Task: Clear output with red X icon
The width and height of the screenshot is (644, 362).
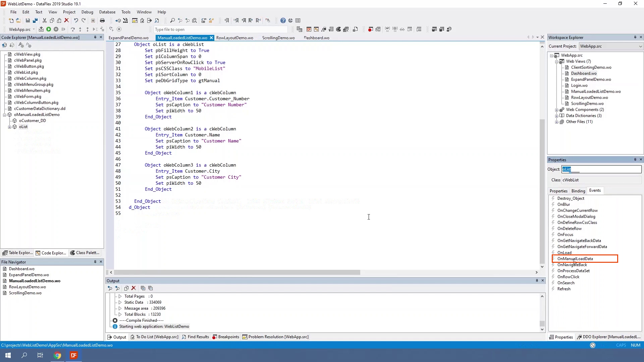Action: [x=133, y=288]
